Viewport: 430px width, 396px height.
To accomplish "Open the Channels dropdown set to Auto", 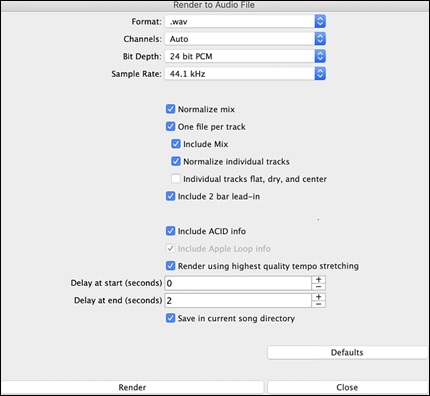I will [x=245, y=39].
